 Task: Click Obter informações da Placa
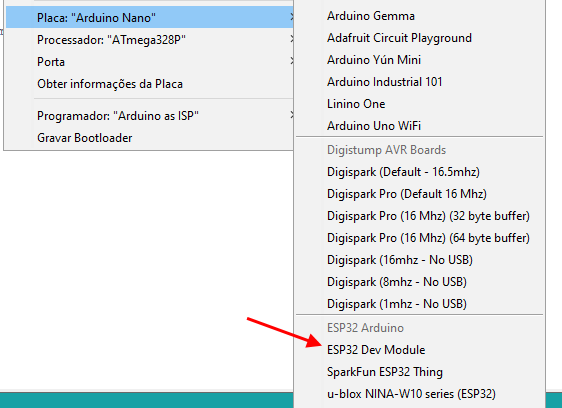pos(150,84)
